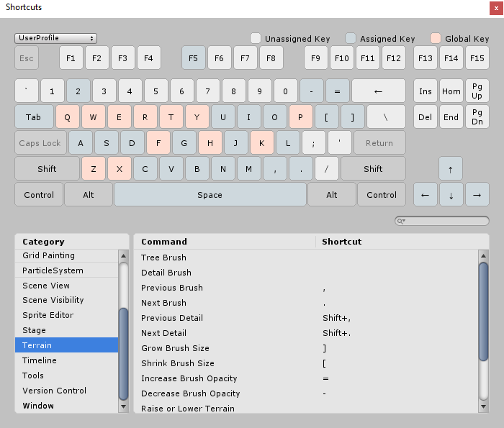
Task: Select the Decrease Brush Opacity command
Action: [306, 393]
